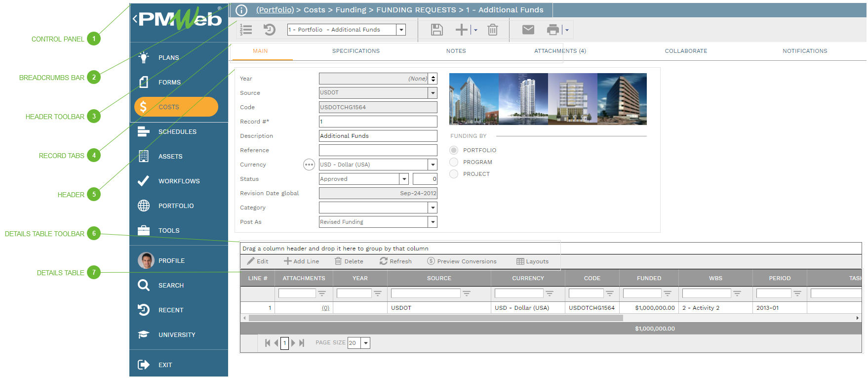Click the details table horizontal scrollbar
The height and width of the screenshot is (378, 868).
point(435,318)
